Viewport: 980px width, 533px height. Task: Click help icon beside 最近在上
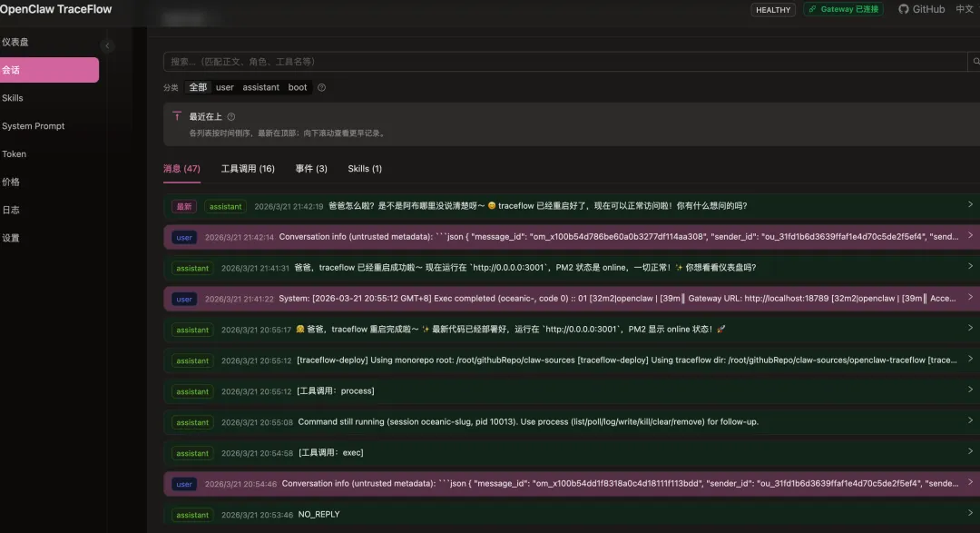[x=231, y=117]
